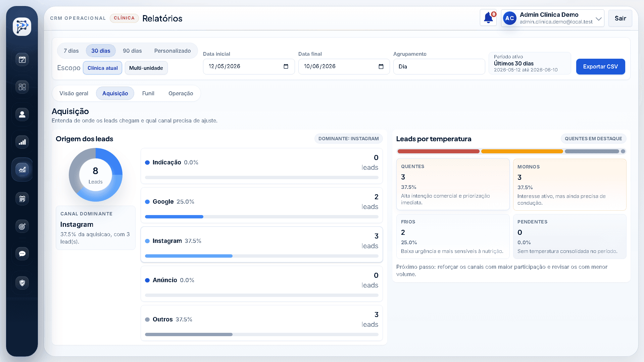
Task: Select the 90 dias period
Action: click(132, 51)
